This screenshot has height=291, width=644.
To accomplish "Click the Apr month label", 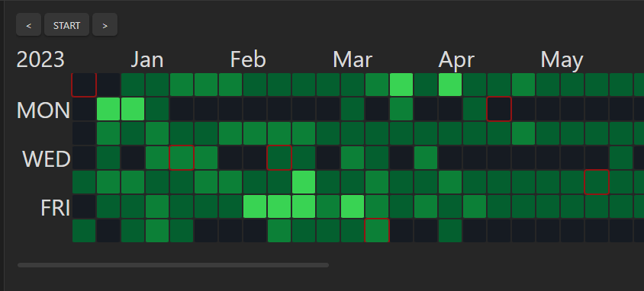I will tap(456, 60).
